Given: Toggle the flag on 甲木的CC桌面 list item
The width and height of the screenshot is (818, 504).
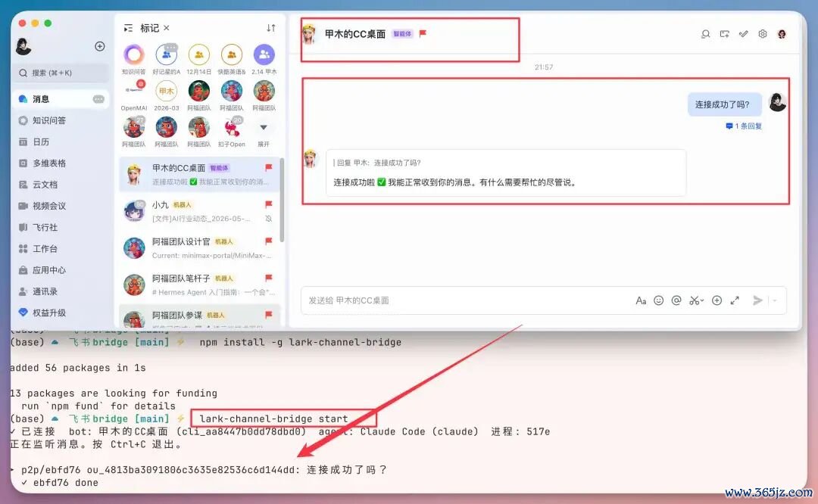Looking at the screenshot, I should [269, 168].
